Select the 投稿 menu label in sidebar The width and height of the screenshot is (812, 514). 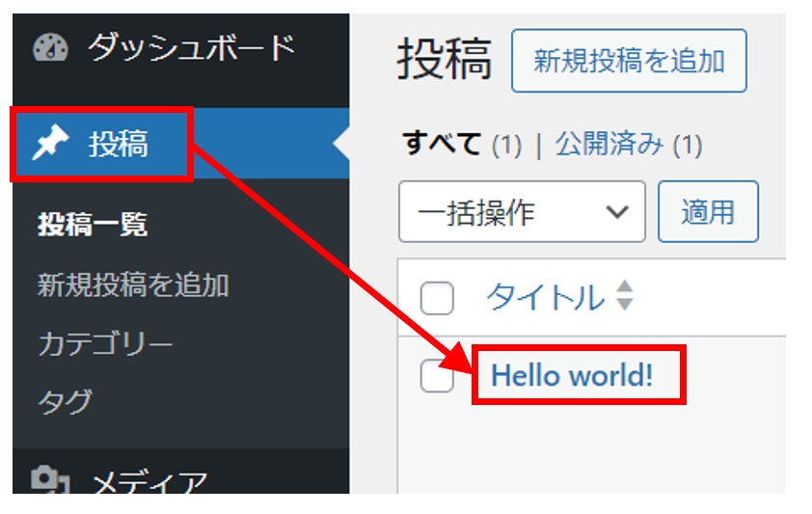[x=119, y=145]
